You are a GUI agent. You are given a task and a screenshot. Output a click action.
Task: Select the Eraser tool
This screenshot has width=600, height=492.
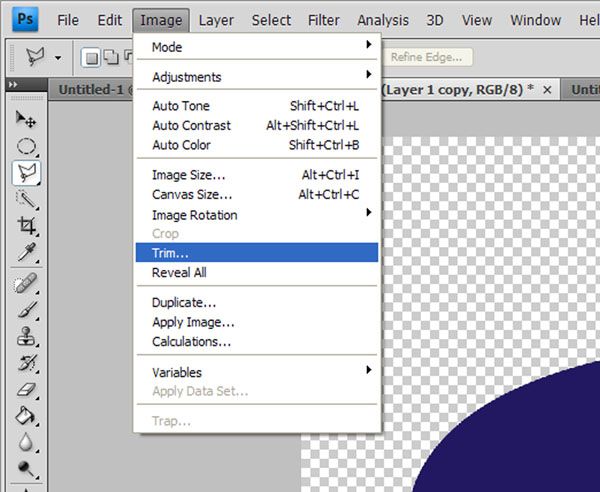coord(26,390)
